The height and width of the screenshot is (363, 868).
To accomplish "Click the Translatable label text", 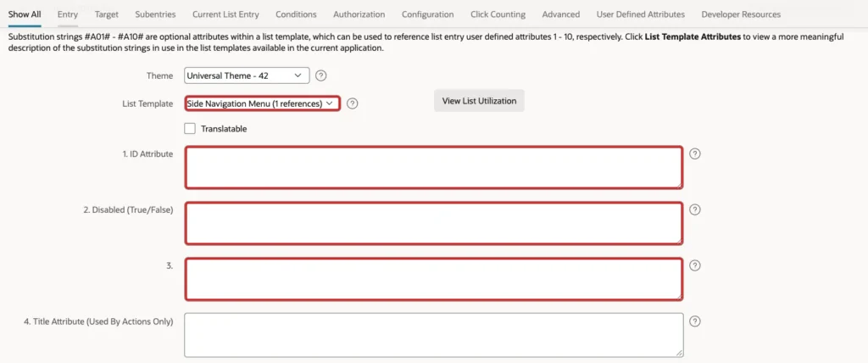I will coord(224,129).
